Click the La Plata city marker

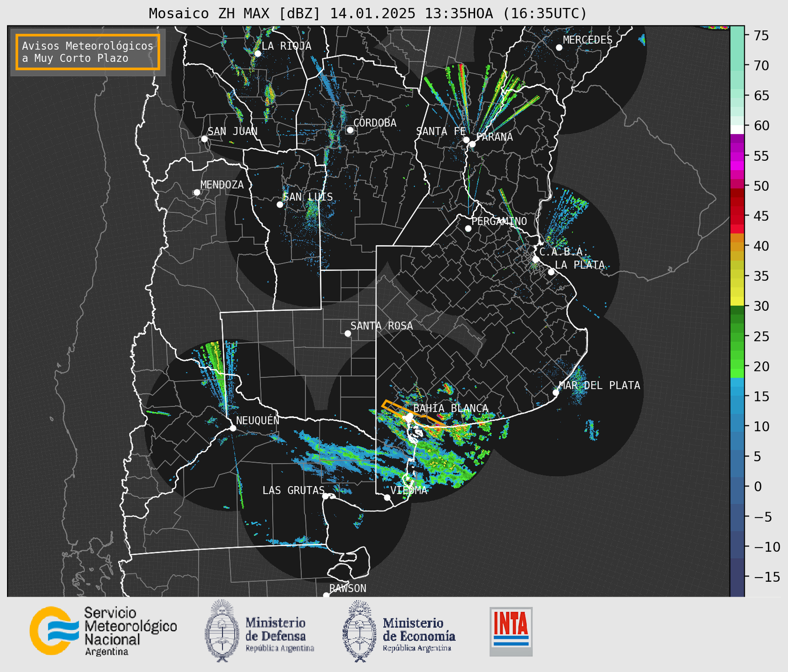pos(551,272)
